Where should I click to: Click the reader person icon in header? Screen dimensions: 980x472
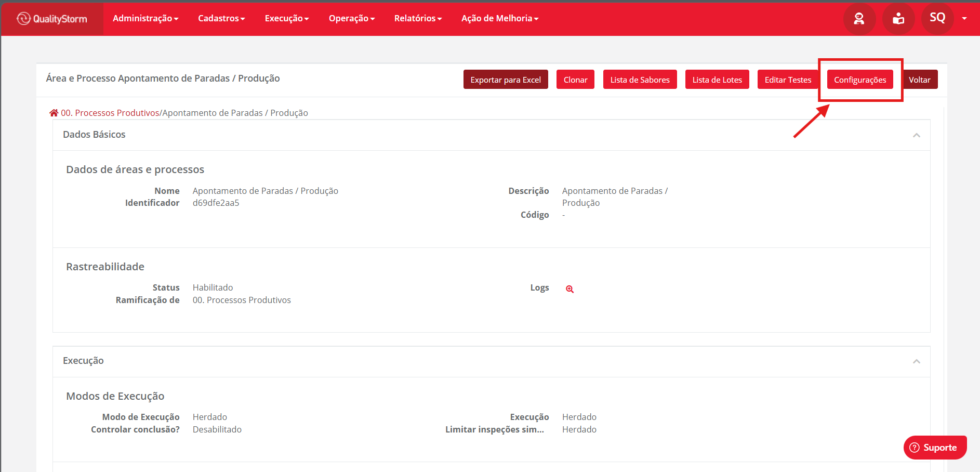tap(898, 19)
